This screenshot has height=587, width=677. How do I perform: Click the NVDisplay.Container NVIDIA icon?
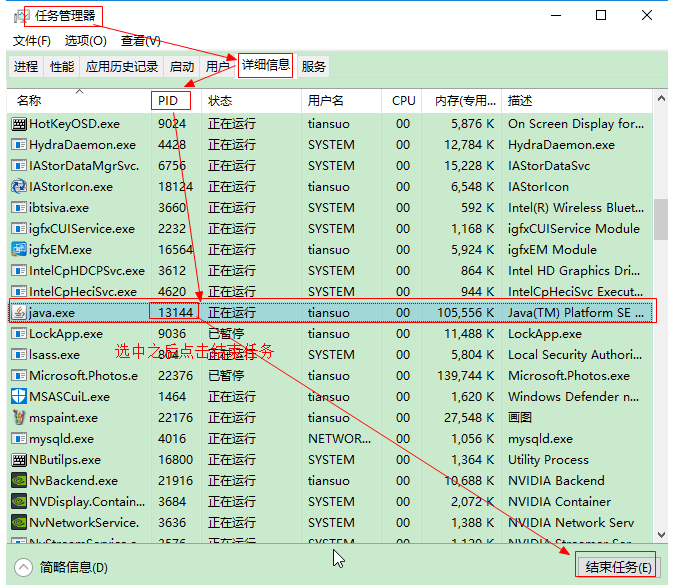tap(19, 502)
